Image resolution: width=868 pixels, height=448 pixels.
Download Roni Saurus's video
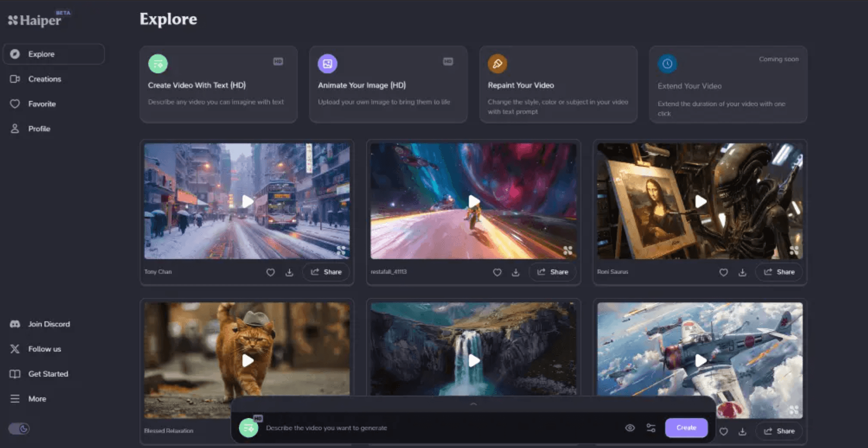742,272
